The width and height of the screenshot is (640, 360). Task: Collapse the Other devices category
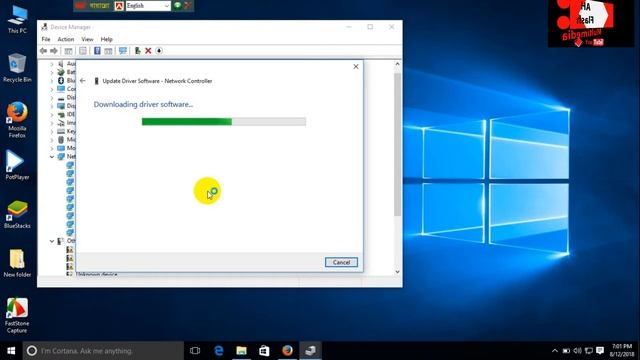pyautogui.click(x=52, y=241)
